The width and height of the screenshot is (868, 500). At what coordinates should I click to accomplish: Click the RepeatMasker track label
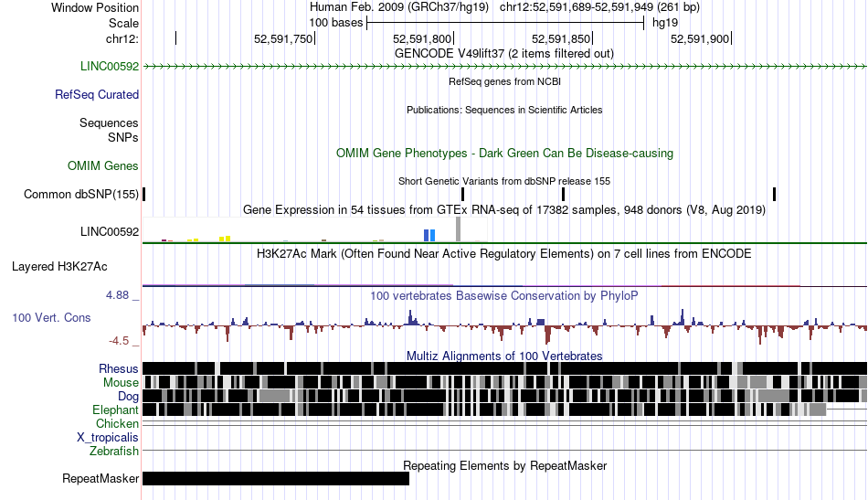point(101,478)
